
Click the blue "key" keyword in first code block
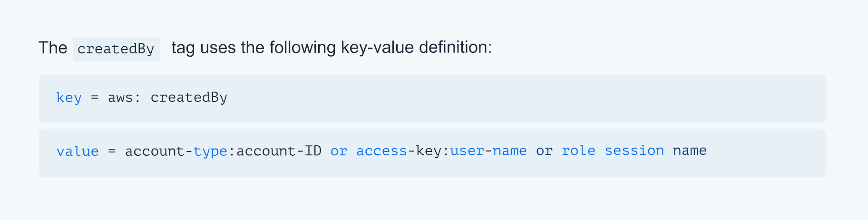click(69, 98)
